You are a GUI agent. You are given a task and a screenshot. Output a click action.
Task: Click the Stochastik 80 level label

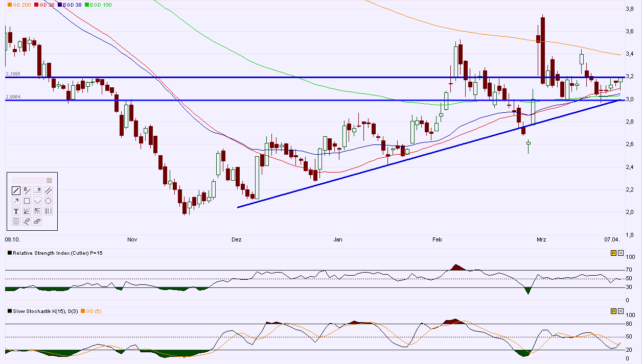pyautogui.click(x=628, y=324)
